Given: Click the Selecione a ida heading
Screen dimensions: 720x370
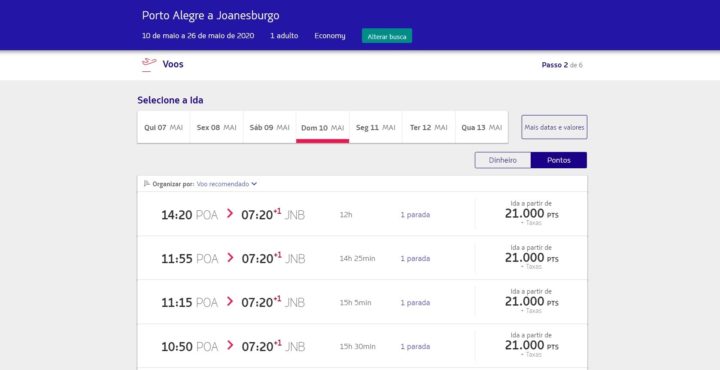Looking at the screenshot, I should [170, 100].
